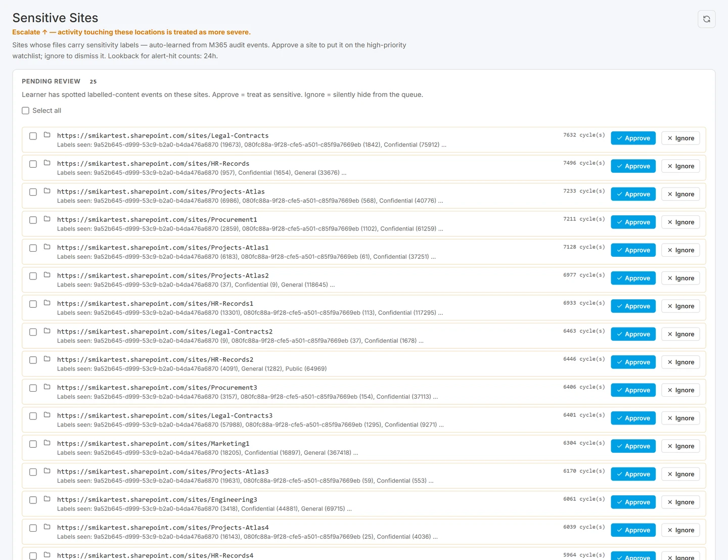Tick the Select all checkbox
Screen dimensions: 728x560
point(25,111)
